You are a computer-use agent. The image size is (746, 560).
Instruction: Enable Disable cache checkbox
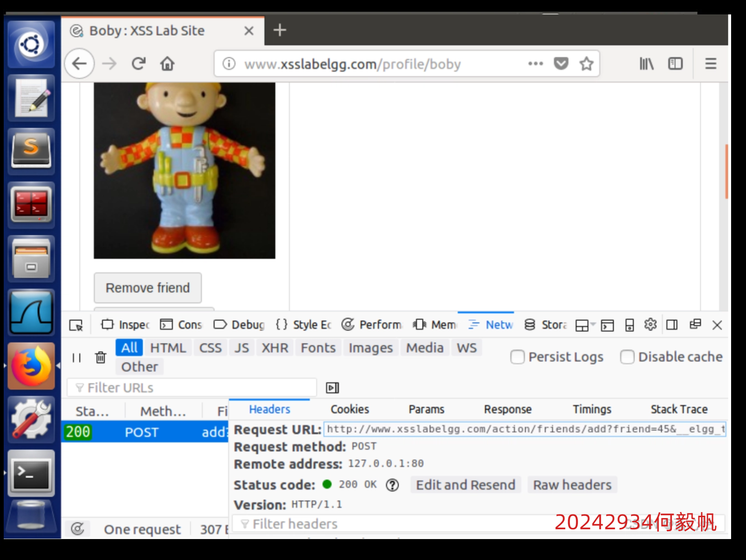(x=627, y=357)
